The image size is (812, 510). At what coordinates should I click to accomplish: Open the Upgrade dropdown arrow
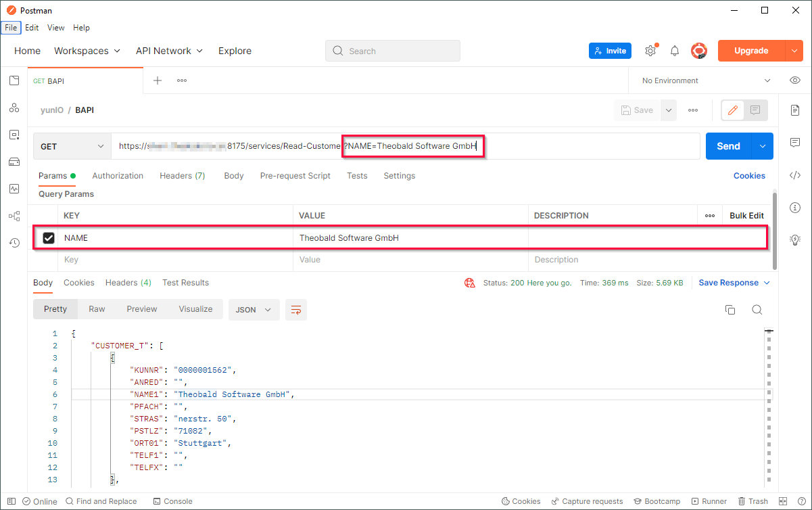tap(794, 51)
